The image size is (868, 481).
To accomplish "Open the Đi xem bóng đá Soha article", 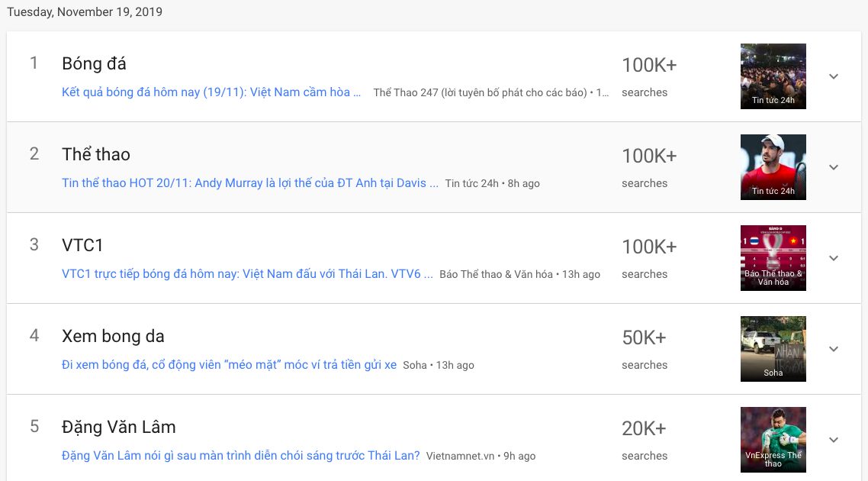I will click(229, 365).
